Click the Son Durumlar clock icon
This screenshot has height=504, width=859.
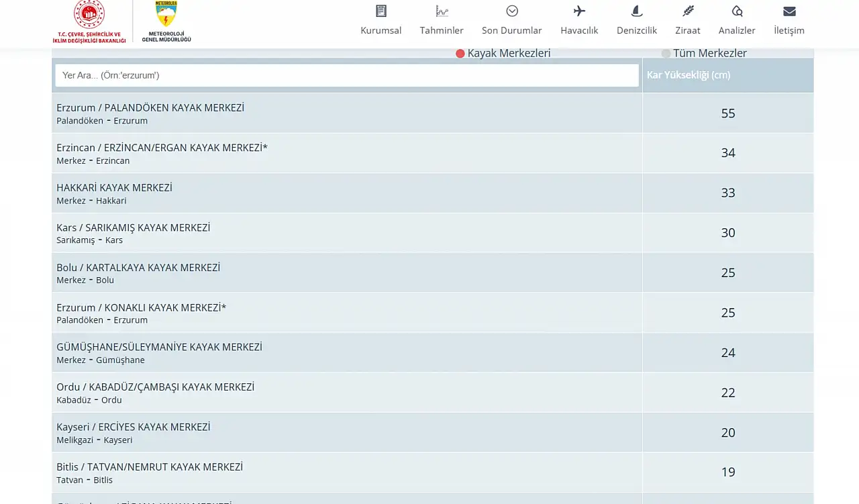pos(512,11)
